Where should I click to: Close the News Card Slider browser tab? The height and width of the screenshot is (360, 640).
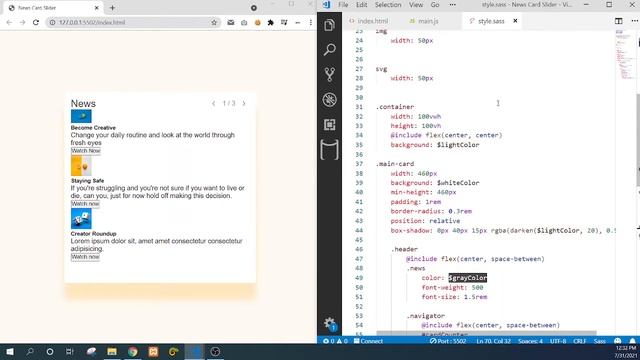point(97,8)
